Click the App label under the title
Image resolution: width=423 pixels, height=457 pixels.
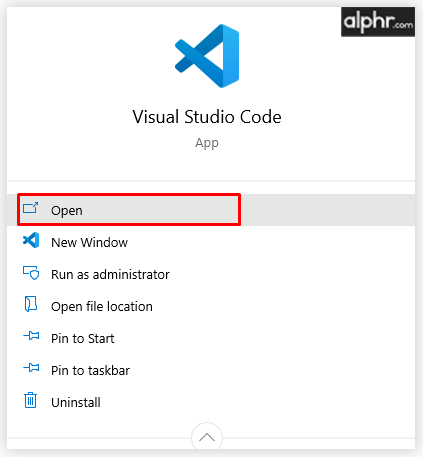pos(207,143)
